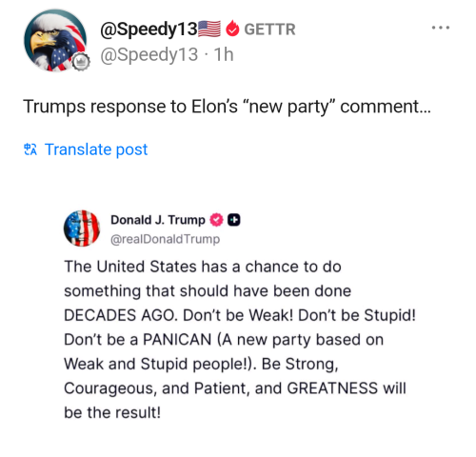The height and width of the screenshot is (457, 476).
Task: Click the red flame verified badge
Action: click(232, 29)
